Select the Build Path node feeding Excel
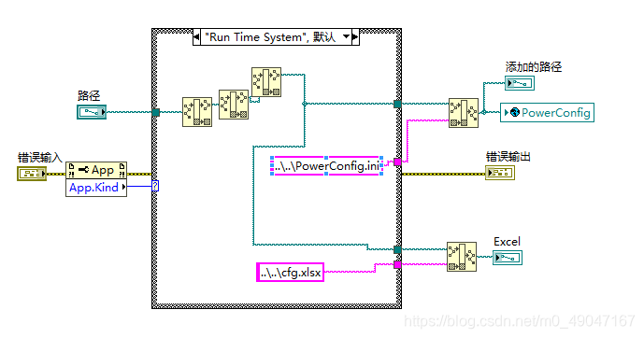644x338 pixels. click(x=462, y=257)
